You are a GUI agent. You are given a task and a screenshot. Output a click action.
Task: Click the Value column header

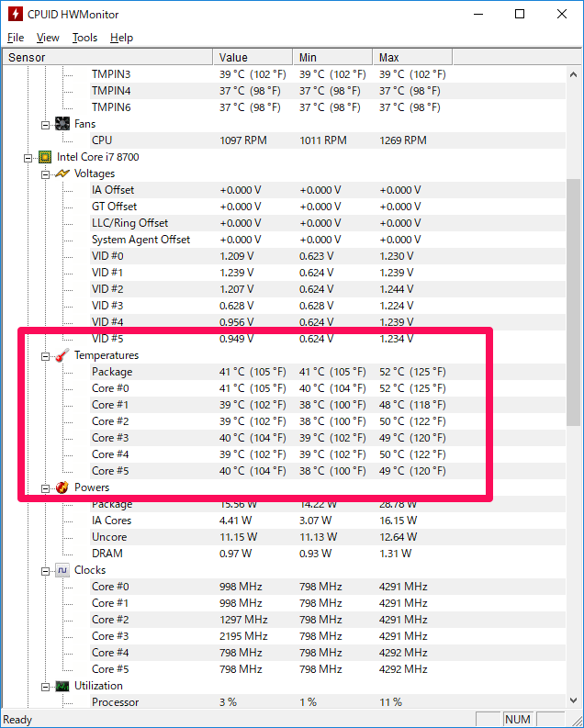253,57
